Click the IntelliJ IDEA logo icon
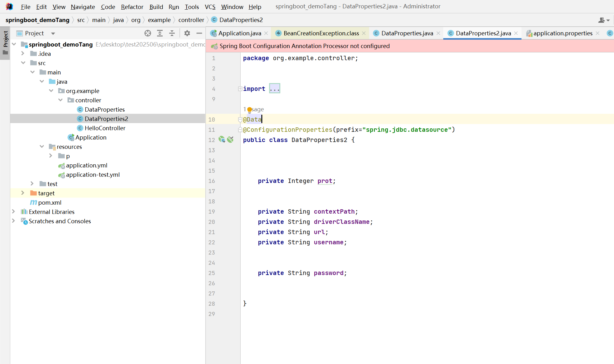The height and width of the screenshot is (364, 614). point(9,6)
